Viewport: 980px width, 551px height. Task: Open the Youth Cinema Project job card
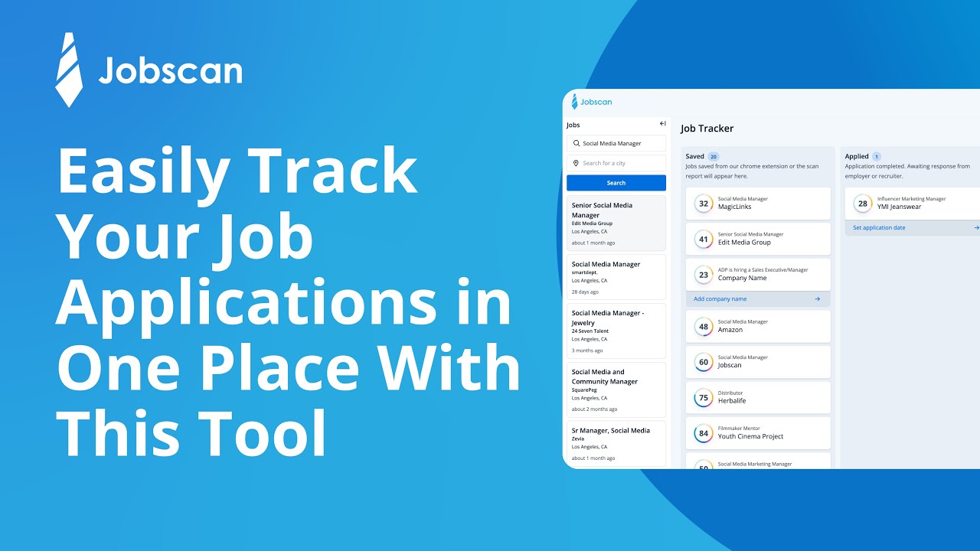pos(758,433)
